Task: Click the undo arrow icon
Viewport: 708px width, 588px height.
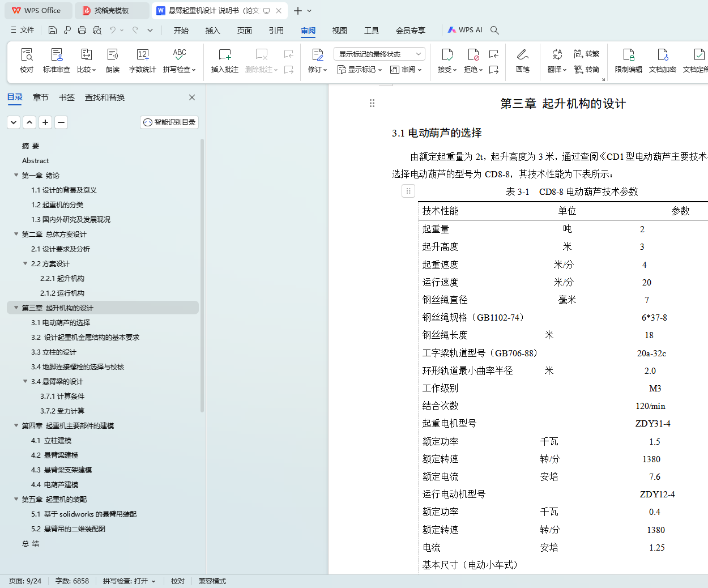Action: pos(113,30)
